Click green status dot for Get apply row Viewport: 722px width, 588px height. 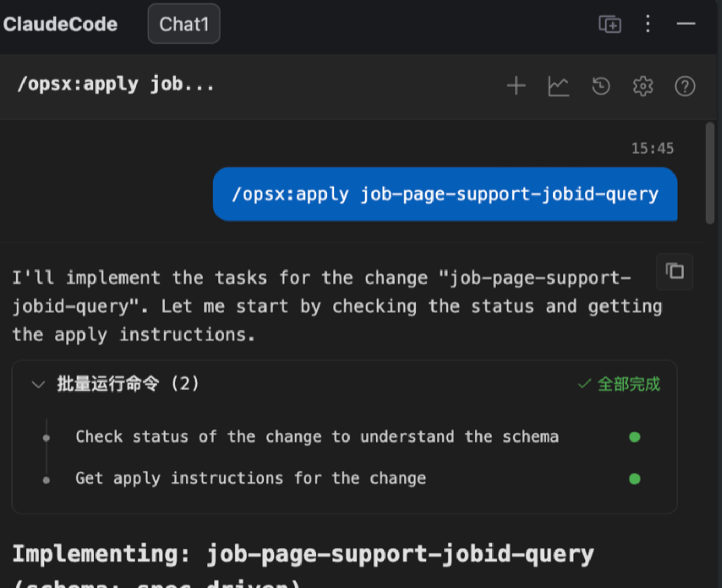pos(634,479)
